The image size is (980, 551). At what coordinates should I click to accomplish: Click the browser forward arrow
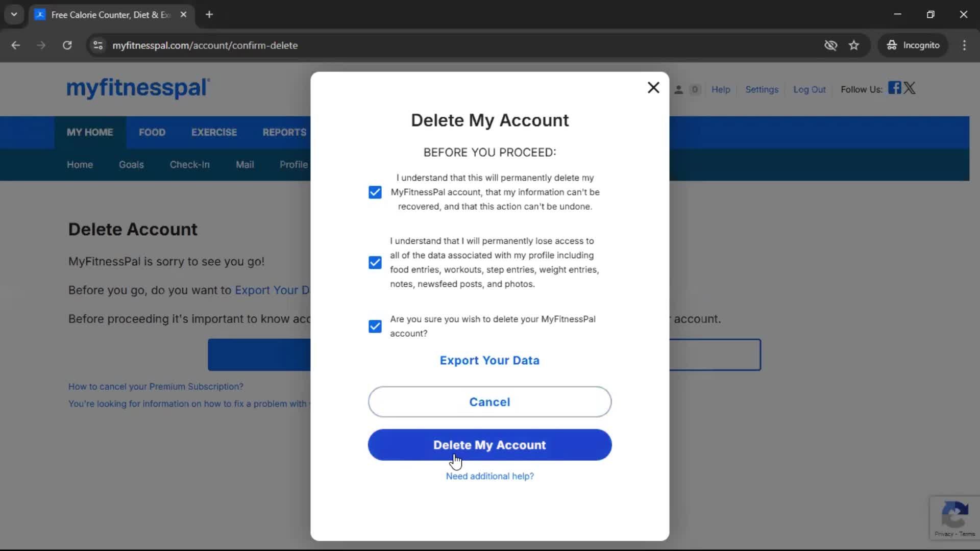(41, 45)
